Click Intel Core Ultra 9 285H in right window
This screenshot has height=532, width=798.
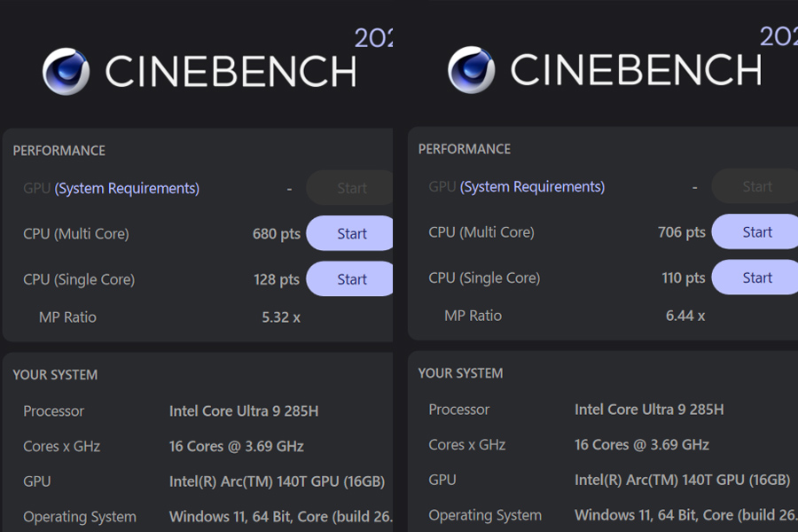click(x=649, y=410)
